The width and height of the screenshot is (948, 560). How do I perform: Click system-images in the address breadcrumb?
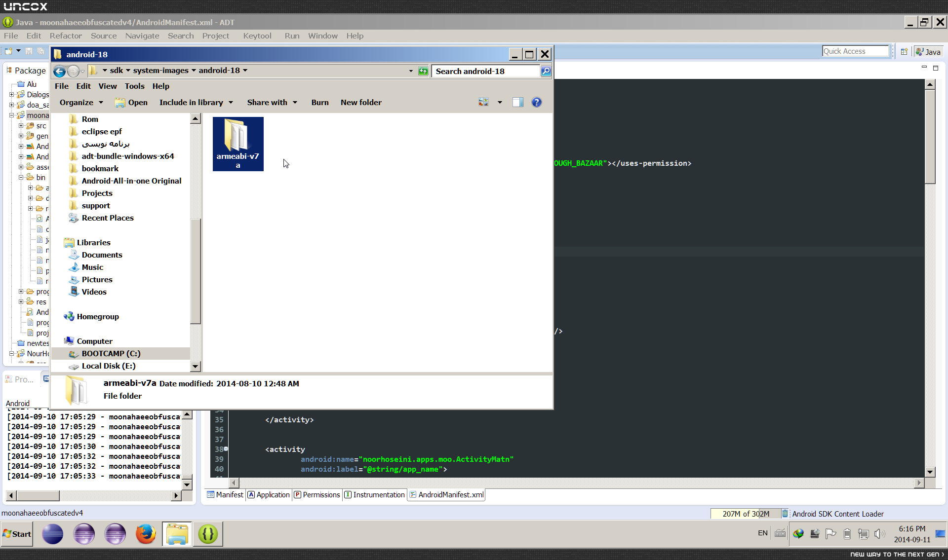[x=160, y=71]
